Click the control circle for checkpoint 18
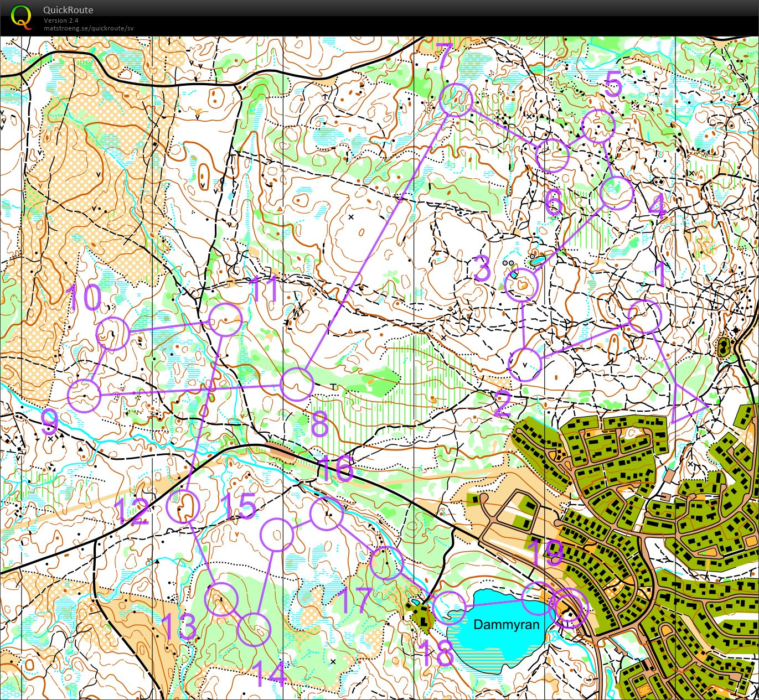This screenshot has width=759, height=700. (x=449, y=608)
